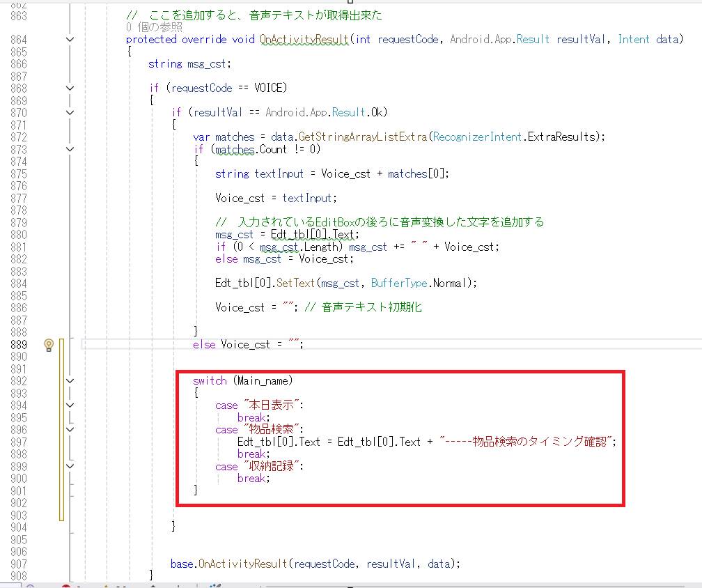Collapse the OnActivityResult method fold chevron
This screenshot has height=588, width=702.
click(x=70, y=40)
